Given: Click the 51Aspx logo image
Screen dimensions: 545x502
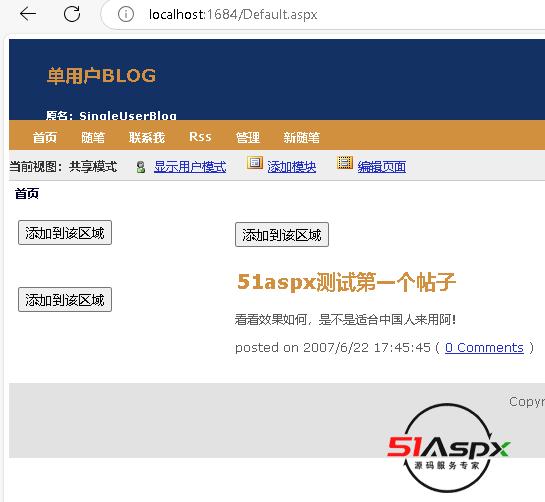Looking at the screenshot, I should (448, 448).
